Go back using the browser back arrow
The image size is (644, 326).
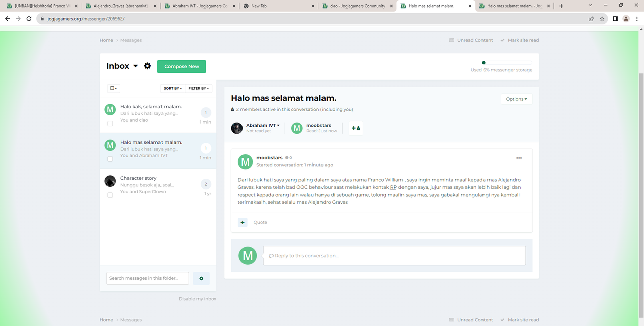pos(7,19)
